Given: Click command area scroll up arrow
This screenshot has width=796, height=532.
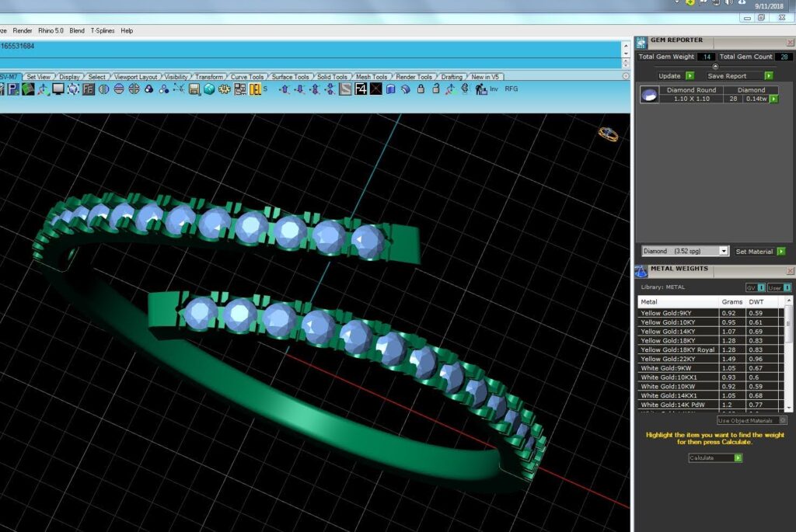Looking at the screenshot, I should pos(626,46).
